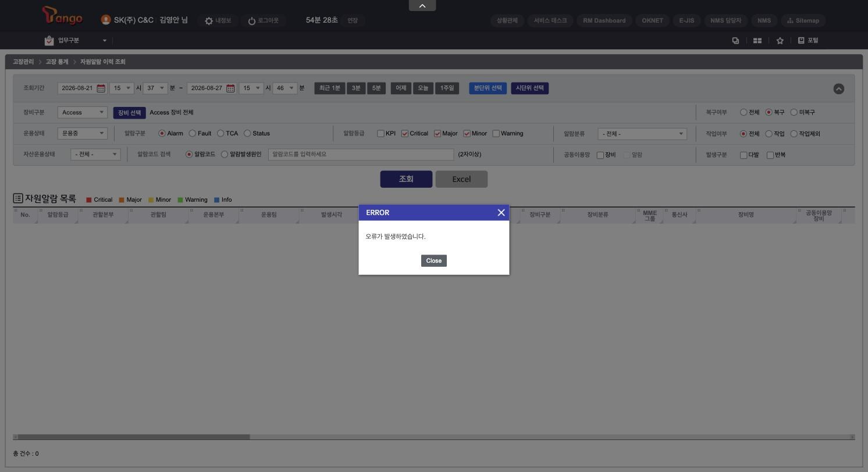The height and width of the screenshot is (472, 868).
Task: Open the 운용상태 운용중 dropdown
Action: pyautogui.click(x=82, y=134)
